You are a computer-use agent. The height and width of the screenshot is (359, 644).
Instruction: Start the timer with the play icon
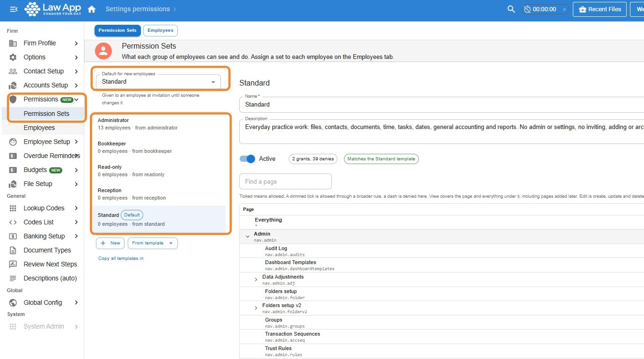tap(564, 9)
